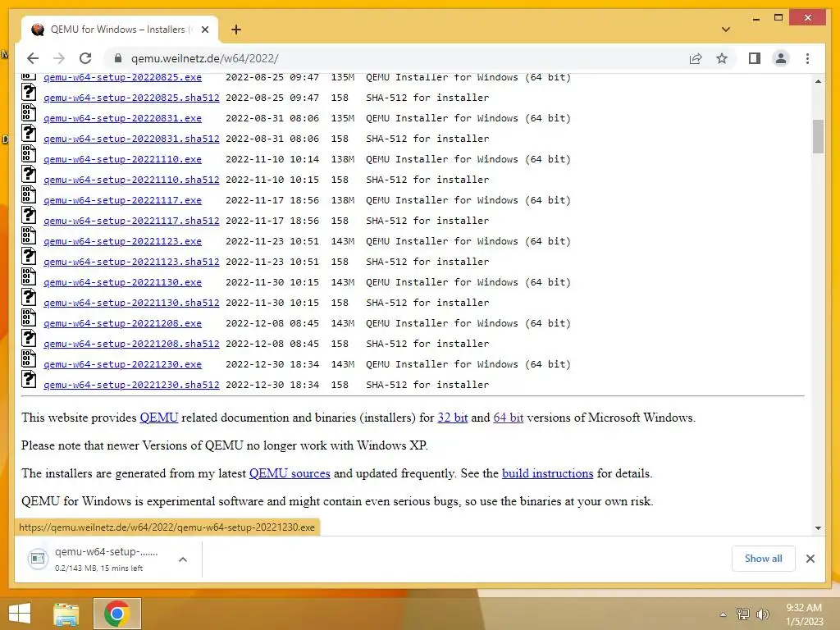Click unknown file icon beside qemu-w64-setup-20221130.sha512
Viewport: 840px width, 630px height.
(x=29, y=297)
